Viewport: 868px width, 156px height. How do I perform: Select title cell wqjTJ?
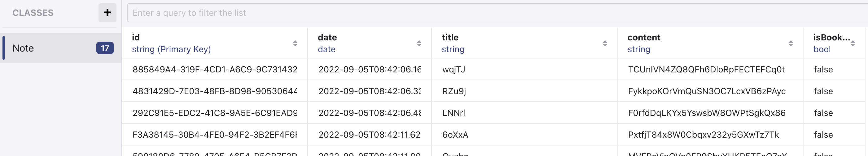coord(524,69)
